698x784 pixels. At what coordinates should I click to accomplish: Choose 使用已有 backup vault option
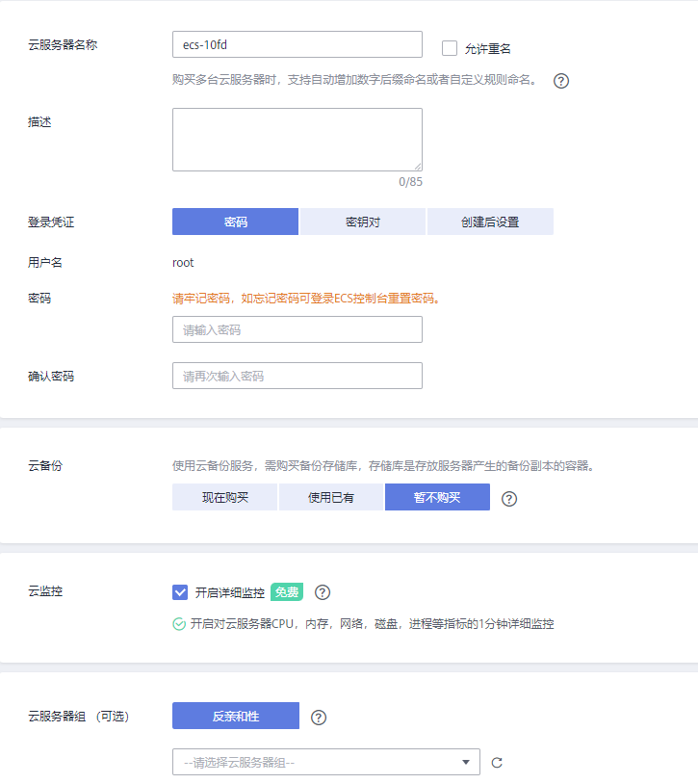point(331,497)
